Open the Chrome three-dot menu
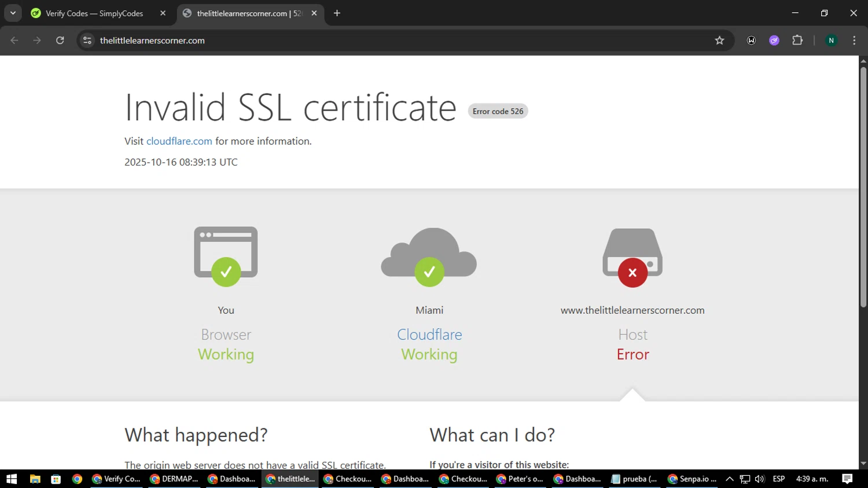 click(854, 41)
